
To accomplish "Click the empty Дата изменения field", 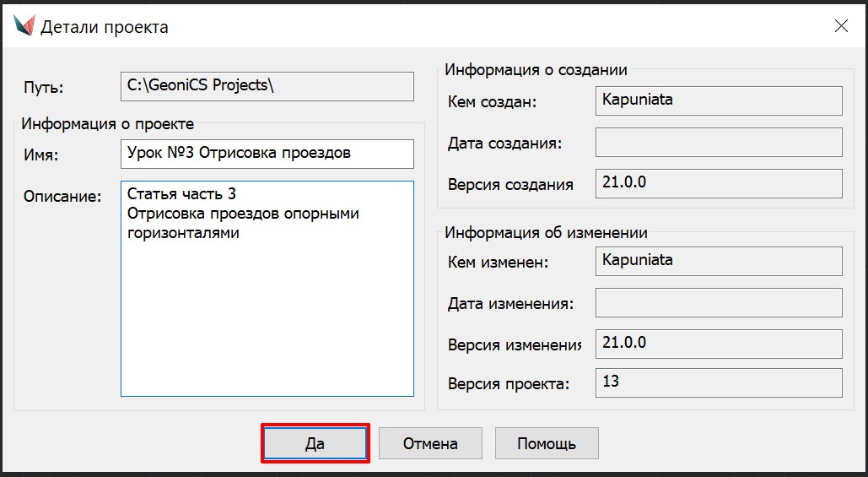I will coord(718,302).
